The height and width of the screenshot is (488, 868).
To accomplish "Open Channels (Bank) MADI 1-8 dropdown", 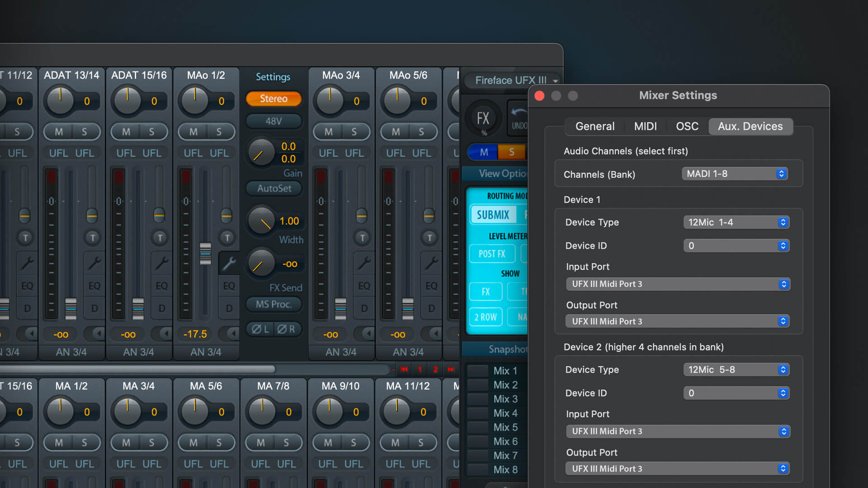I will (x=735, y=174).
